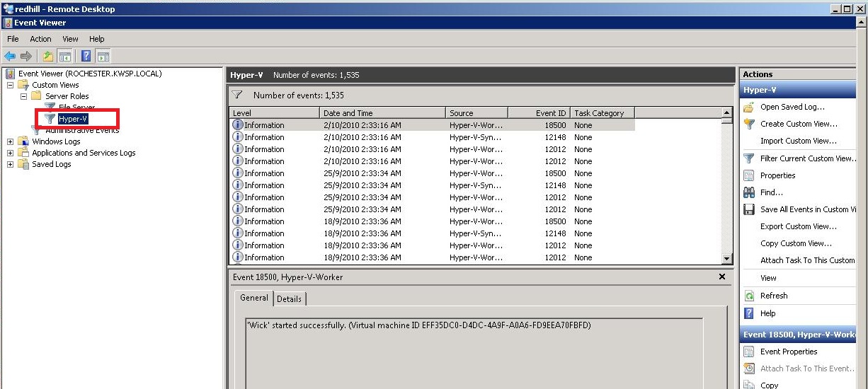Select the Custom Views folder
868x389 pixels.
[x=55, y=85]
